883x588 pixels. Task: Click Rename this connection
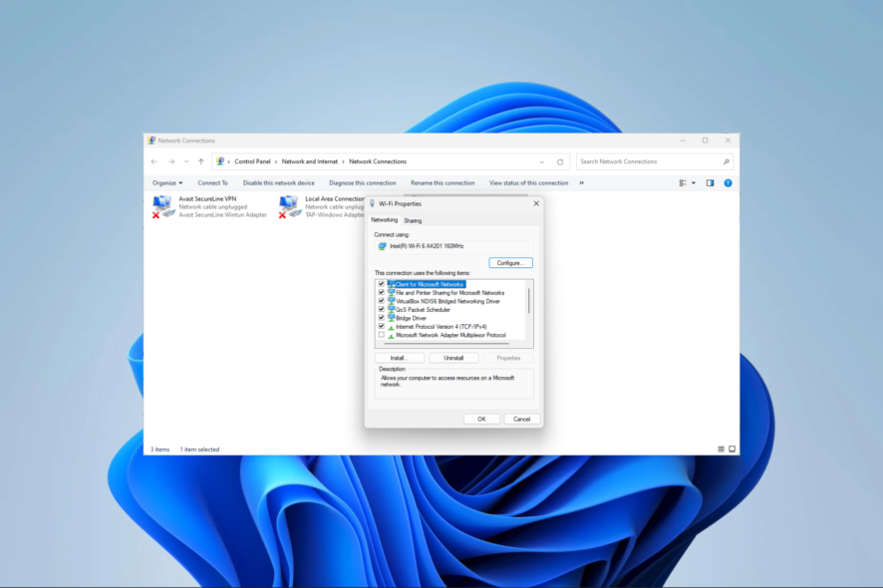point(442,183)
